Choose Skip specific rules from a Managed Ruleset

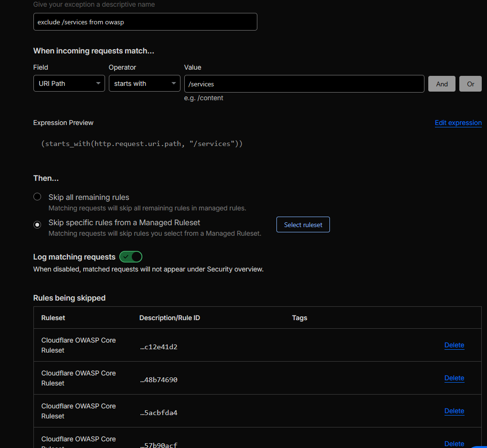click(x=37, y=225)
